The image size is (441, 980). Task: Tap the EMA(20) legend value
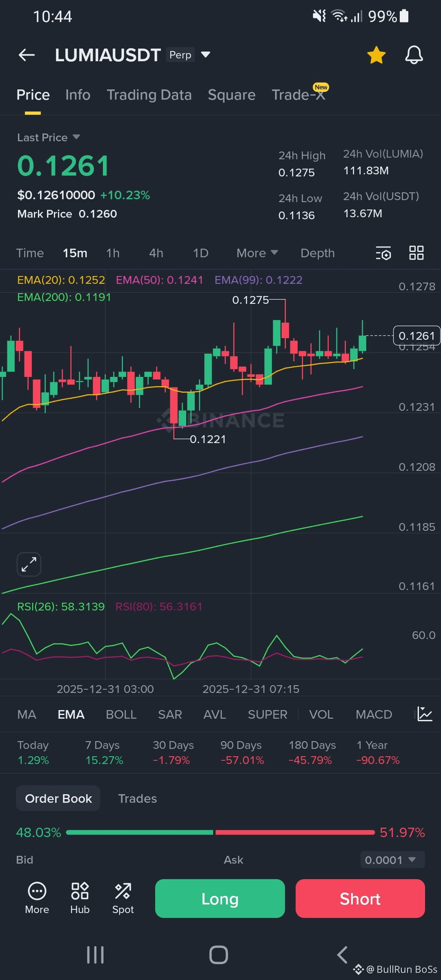pyautogui.click(x=61, y=280)
